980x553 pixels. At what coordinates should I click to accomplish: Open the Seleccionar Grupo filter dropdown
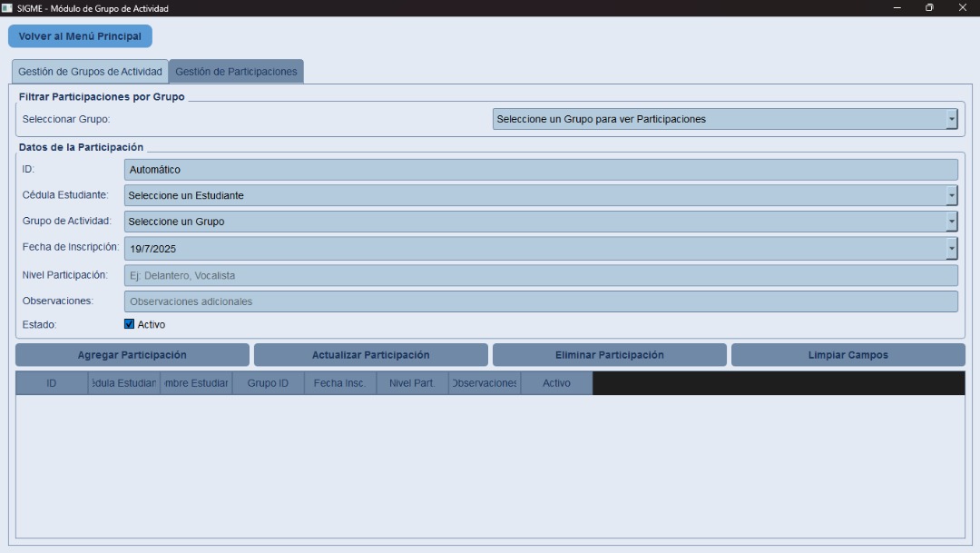pos(951,119)
